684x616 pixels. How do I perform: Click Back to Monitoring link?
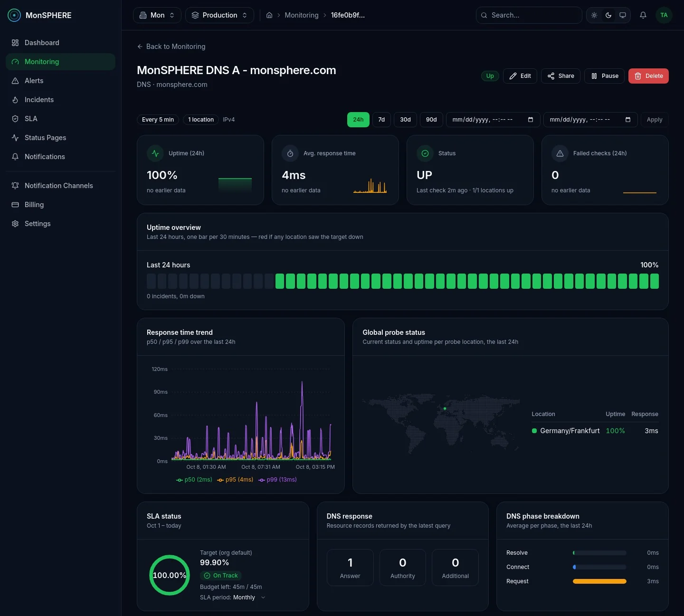tap(171, 47)
